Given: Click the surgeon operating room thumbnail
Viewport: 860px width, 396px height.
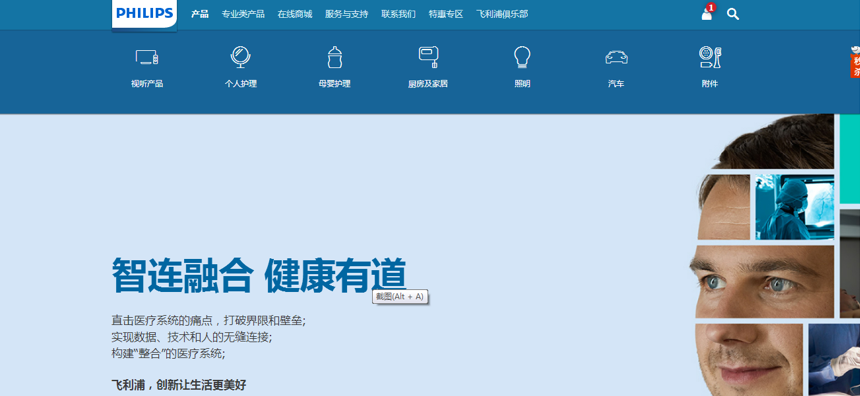Looking at the screenshot, I should (794, 207).
